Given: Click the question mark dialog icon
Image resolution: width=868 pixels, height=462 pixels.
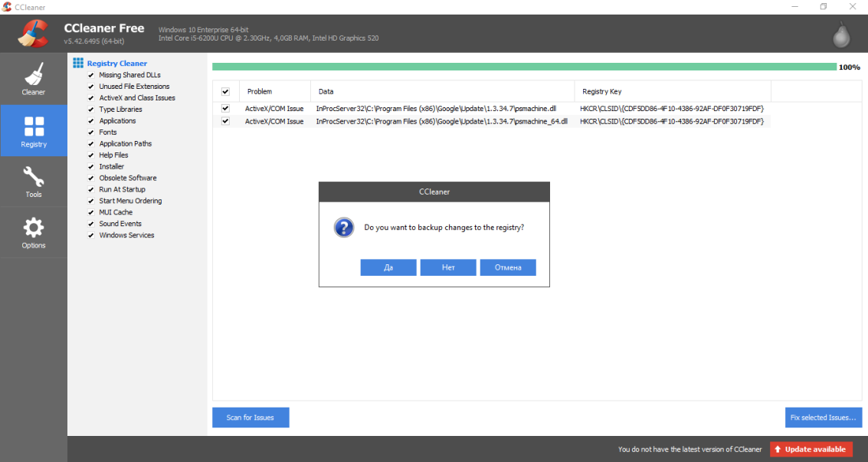Looking at the screenshot, I should point(344,228).
